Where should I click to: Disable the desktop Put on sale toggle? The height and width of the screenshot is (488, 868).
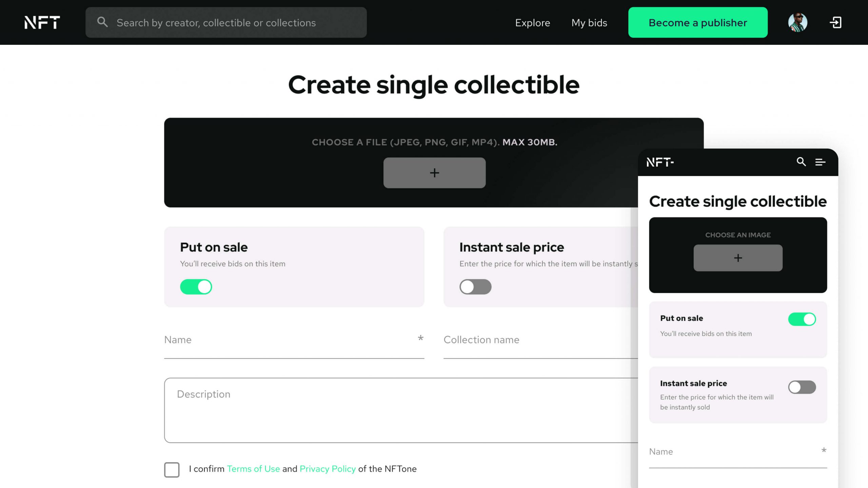[x=196, y=287]
